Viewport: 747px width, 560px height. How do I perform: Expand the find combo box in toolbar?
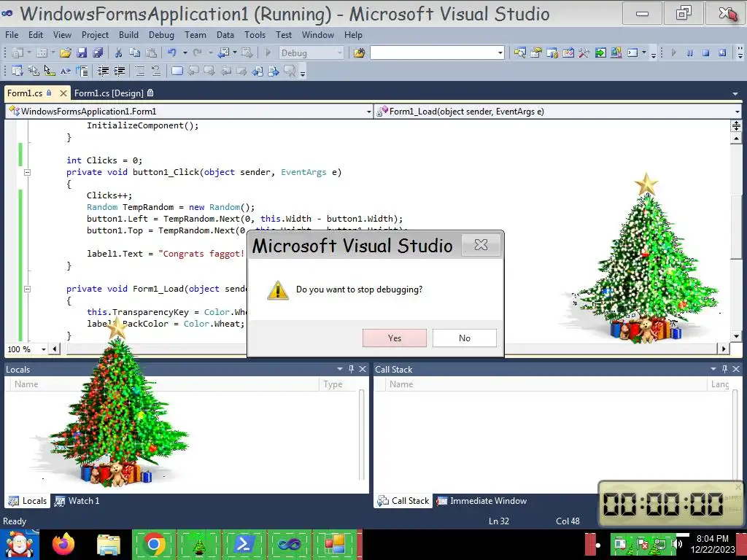click(x=500, y=52)
